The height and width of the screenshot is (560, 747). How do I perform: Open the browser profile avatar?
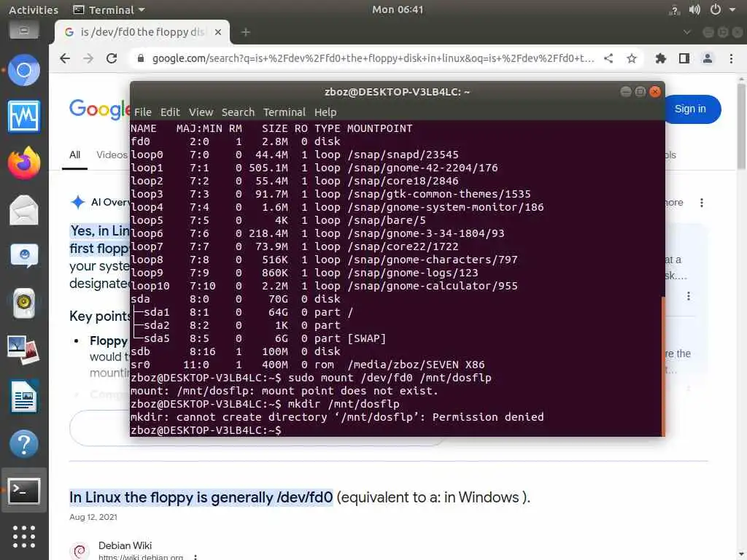coord(708,58)
